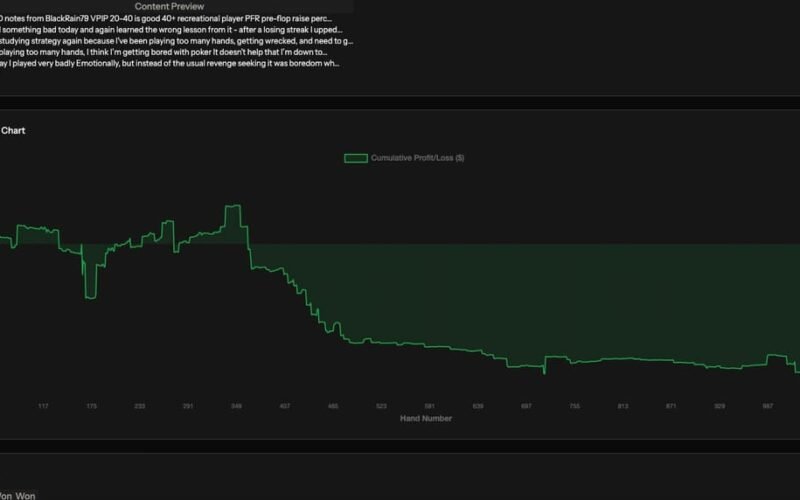Open the note mentioning BlackRain79 VPIP
800x500 pixels.
175,19
